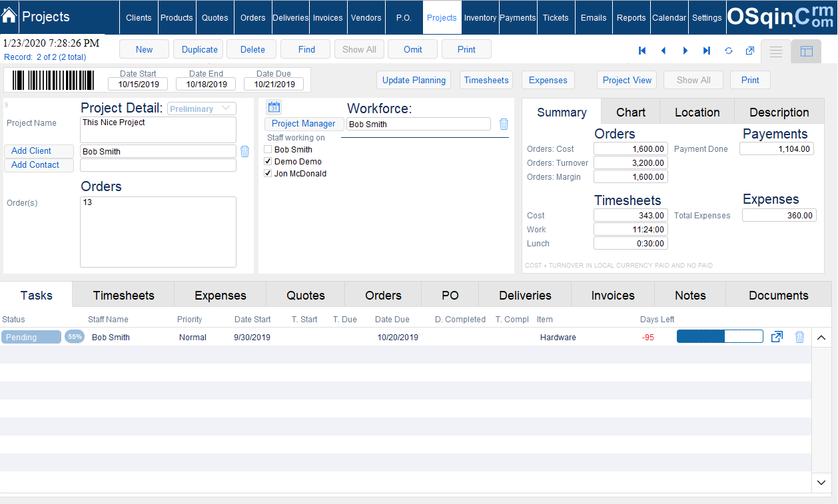Image resolution: width=838 pixels, height=504 pixels.
Task: Open the Inventory module
Action: [x=480, y=17]
